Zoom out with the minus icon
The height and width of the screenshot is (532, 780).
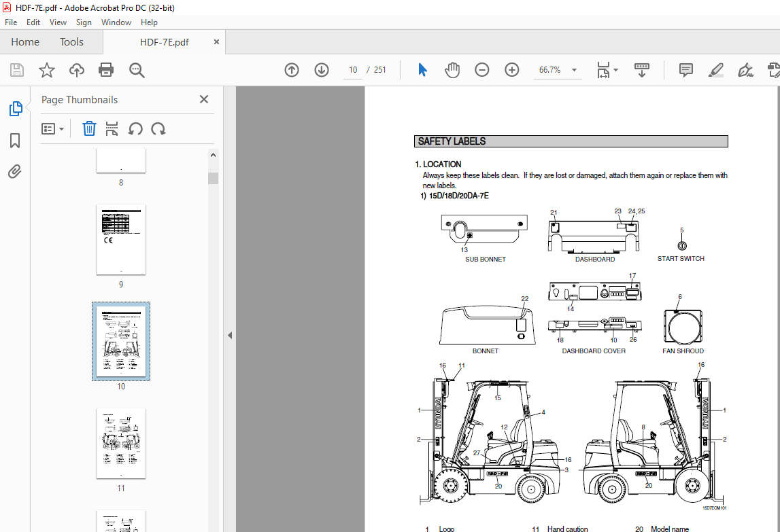pos(482,70)
